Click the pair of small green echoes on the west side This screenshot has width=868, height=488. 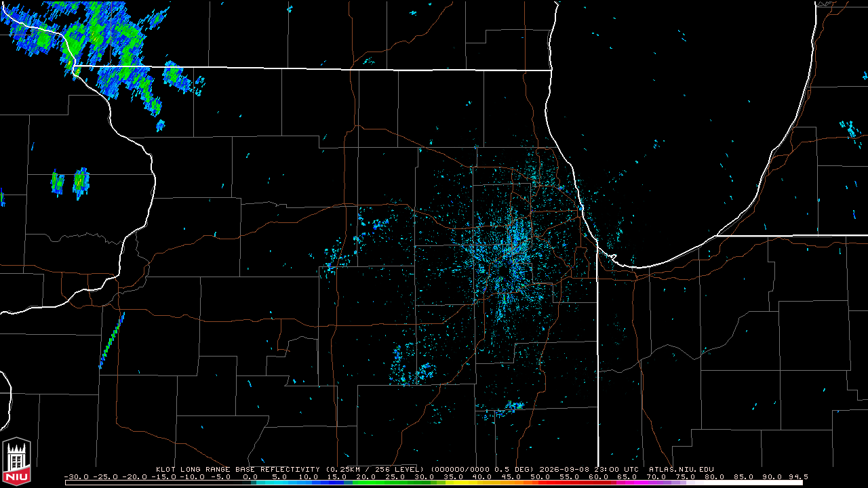70,182
